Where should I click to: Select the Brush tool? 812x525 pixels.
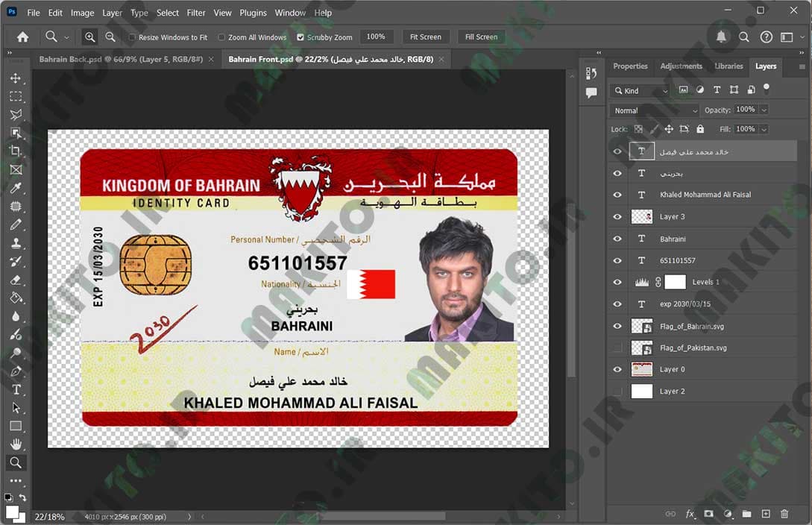[16, 224]
